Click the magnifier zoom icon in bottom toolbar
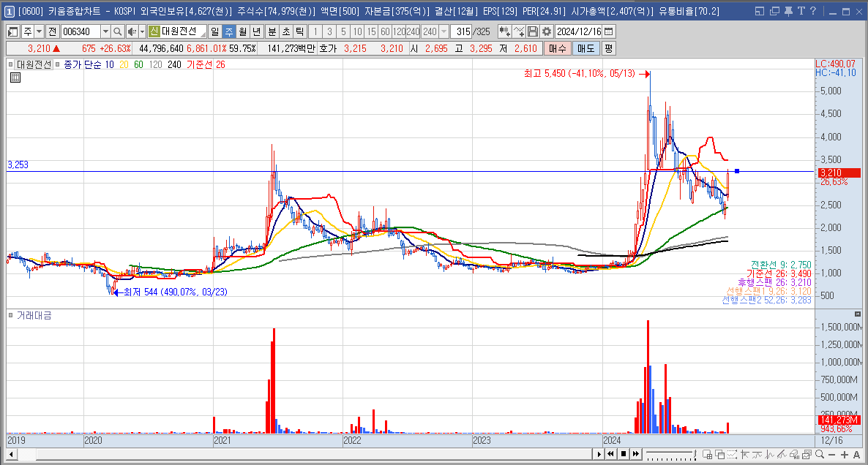Screen dimensions: 868x465 coord(819,455)
